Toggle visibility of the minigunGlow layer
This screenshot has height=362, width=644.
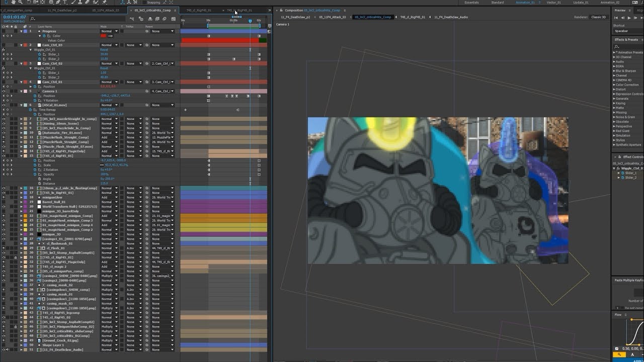click(4, 197)
